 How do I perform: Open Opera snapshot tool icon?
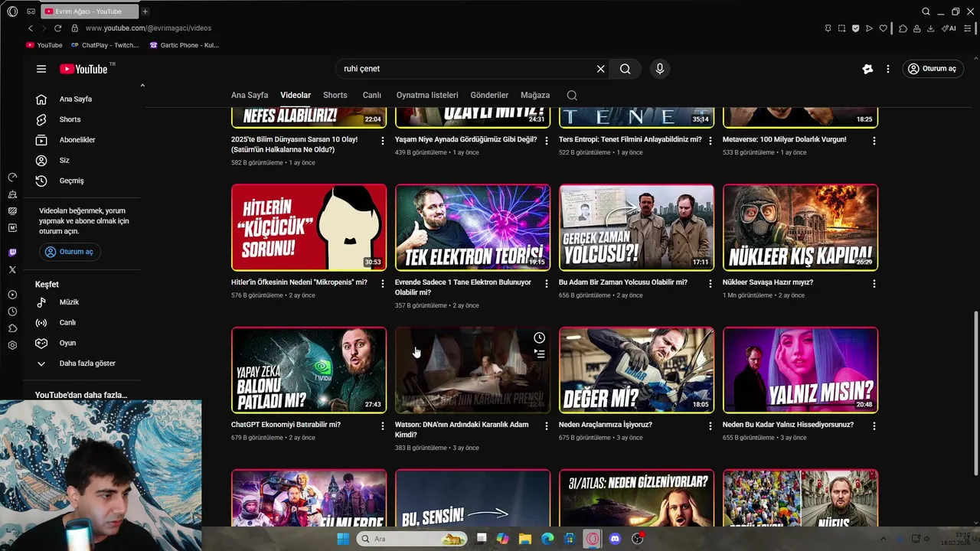pos(841,28)
